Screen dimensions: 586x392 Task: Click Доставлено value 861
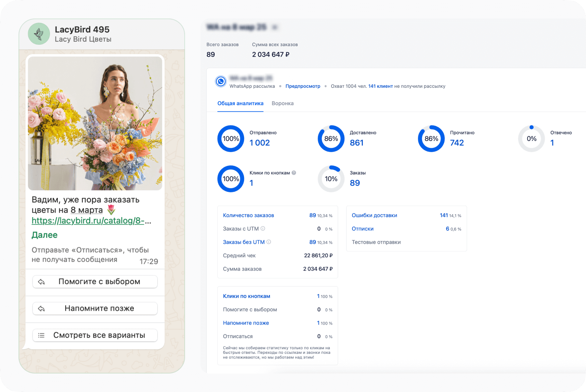[x=357, y=143]
